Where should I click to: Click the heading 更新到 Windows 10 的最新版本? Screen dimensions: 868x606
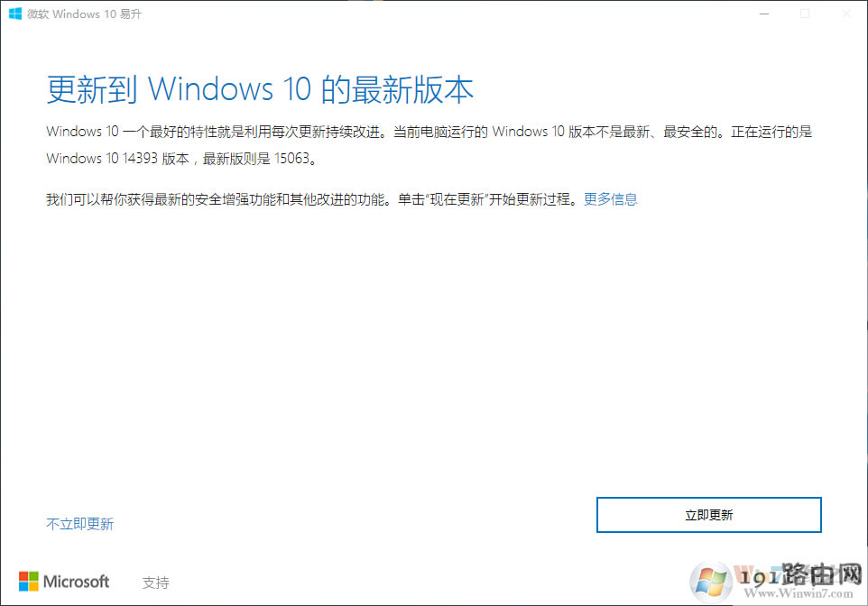point(260,89)
